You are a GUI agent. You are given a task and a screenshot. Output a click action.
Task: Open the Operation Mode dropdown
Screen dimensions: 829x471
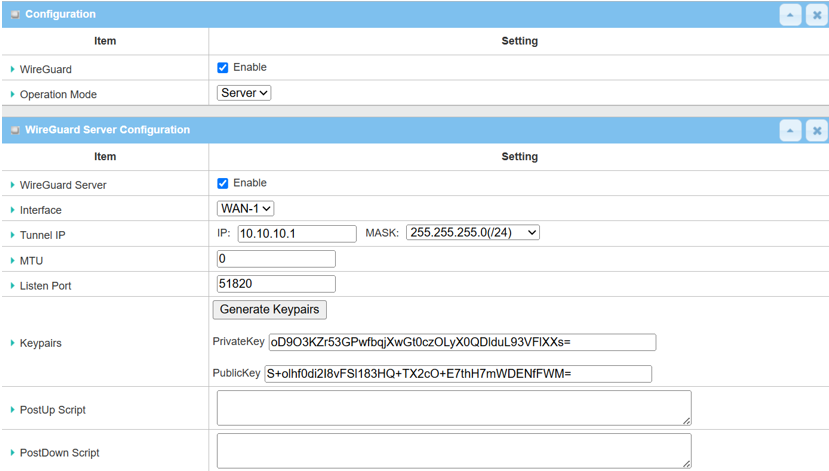click(x=244, y=93)
